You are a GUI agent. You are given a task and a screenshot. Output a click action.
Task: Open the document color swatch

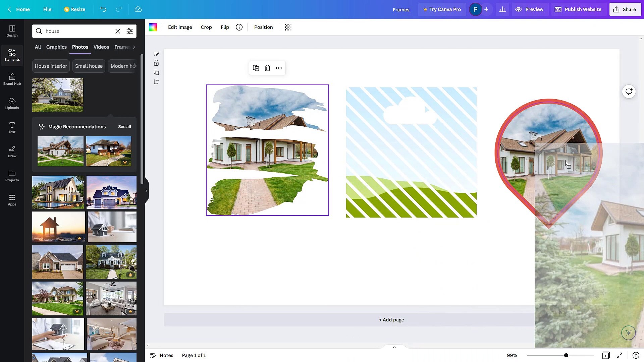153,27
